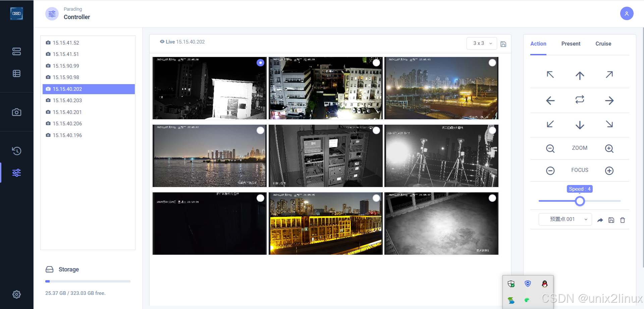Pan camera up-right with diagonal arrow
The width and height of the screenshot is (644, 309).
[609, 74]
